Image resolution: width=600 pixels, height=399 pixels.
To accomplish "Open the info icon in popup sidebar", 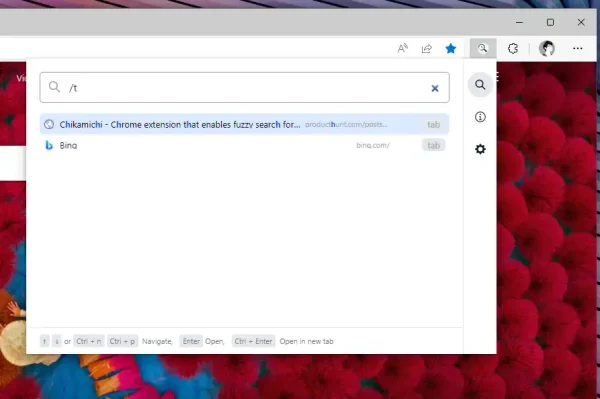I will tap(480, 117).
